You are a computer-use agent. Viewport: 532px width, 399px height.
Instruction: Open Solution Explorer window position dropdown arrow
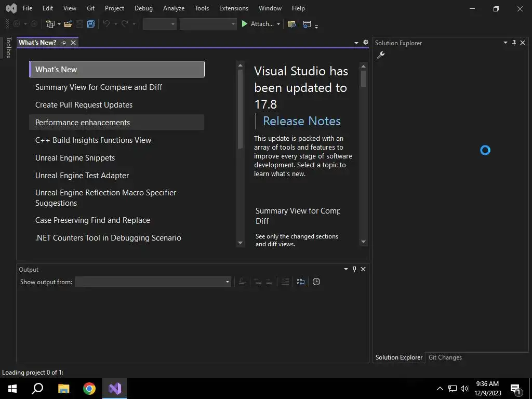click(506, 43)
